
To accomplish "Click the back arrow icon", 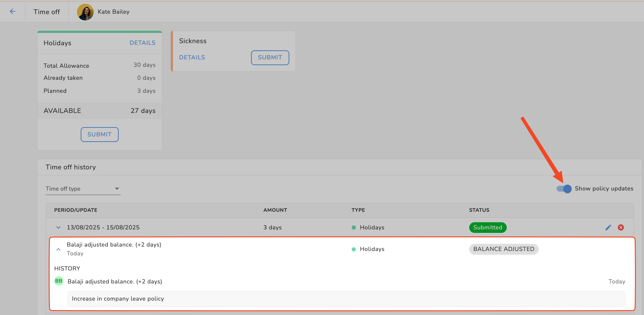I will click(x=13, y=12).
